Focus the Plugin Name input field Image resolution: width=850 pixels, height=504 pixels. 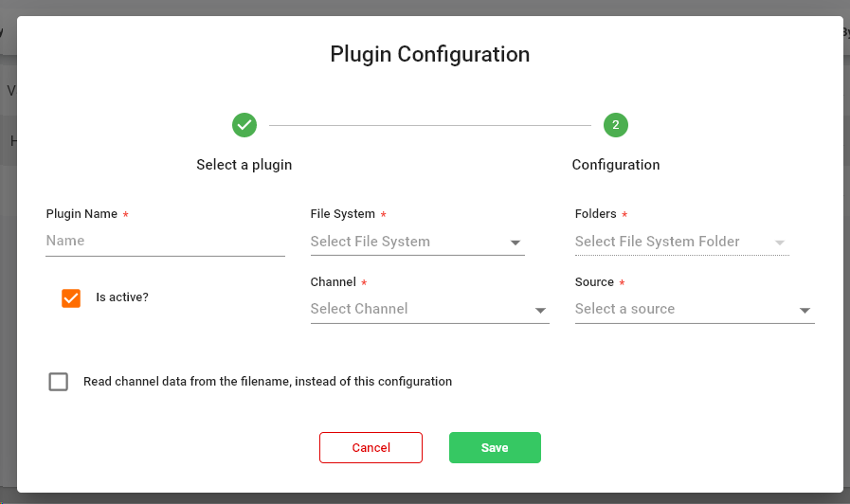tap(165, 242)
